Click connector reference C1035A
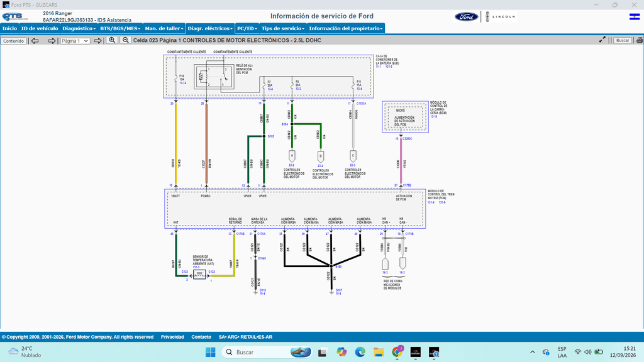 [361, 104]
